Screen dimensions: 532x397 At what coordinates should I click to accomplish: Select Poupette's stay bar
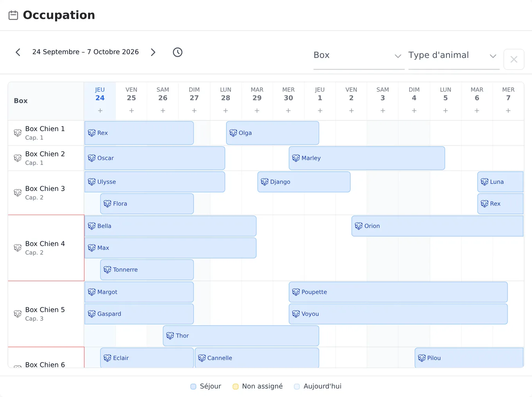click(398, 292)
